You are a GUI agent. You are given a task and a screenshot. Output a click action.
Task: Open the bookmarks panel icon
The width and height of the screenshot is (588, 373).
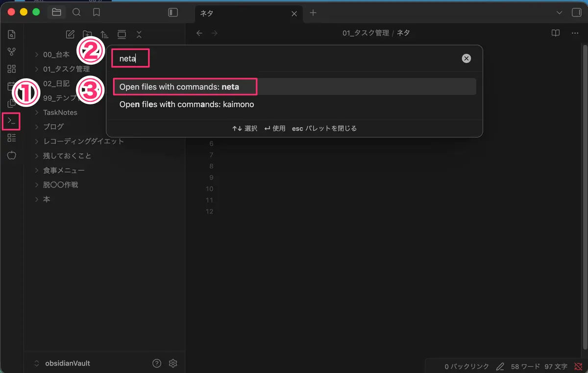click(97, 12)
